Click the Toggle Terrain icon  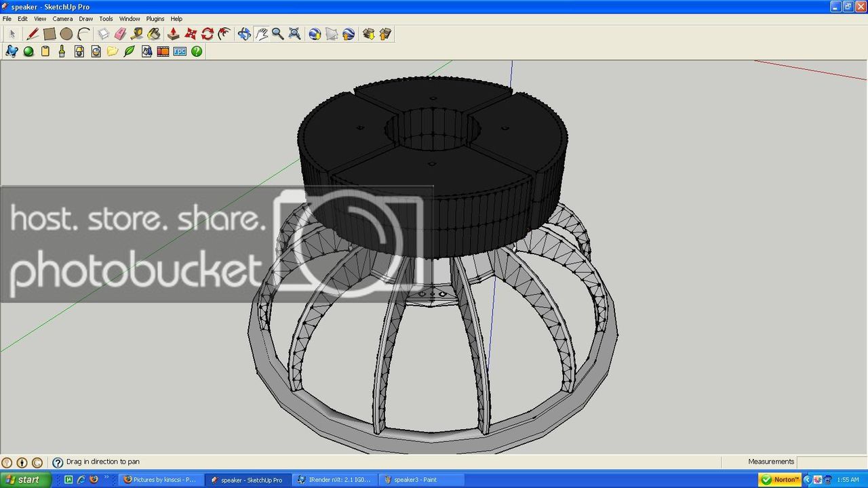(x=332, y=34)
